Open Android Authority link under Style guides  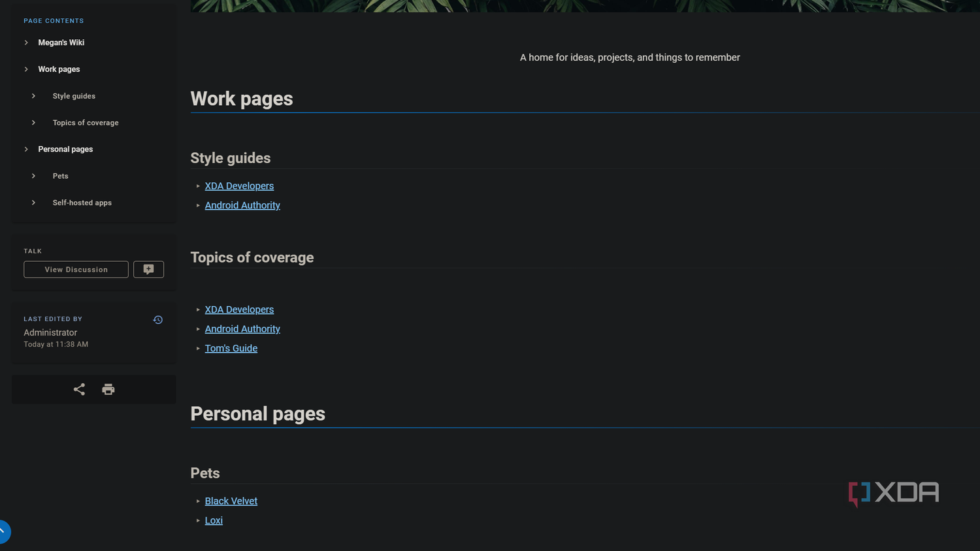click(x=242, y=205)
